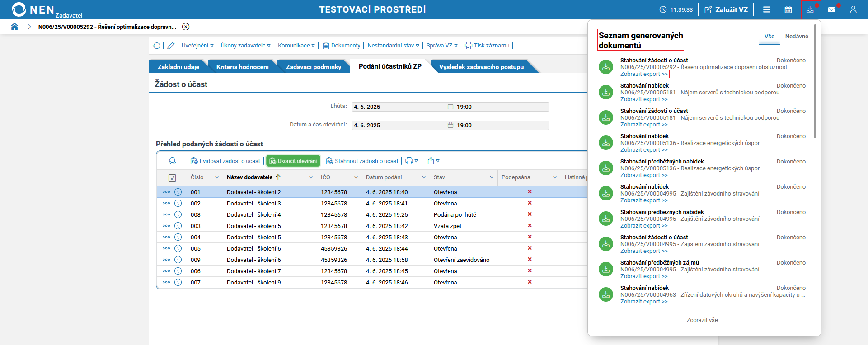868x345 pixels.
Task: Open calendar picker for Datum a čas otevírání
Action: pyautogui.click(x=450, y=126)
